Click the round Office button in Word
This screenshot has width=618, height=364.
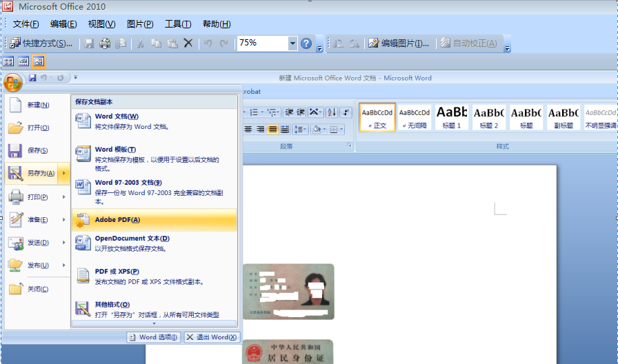coord(12,83)
